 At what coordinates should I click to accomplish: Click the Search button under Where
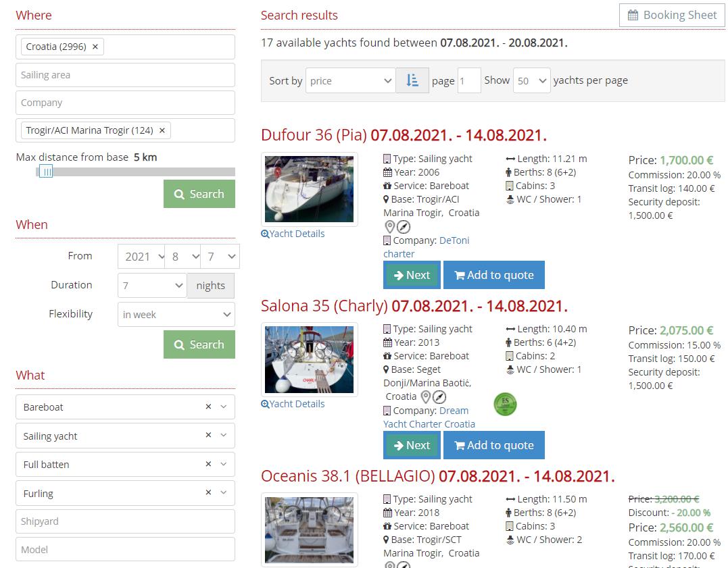[x=199, y=194]
